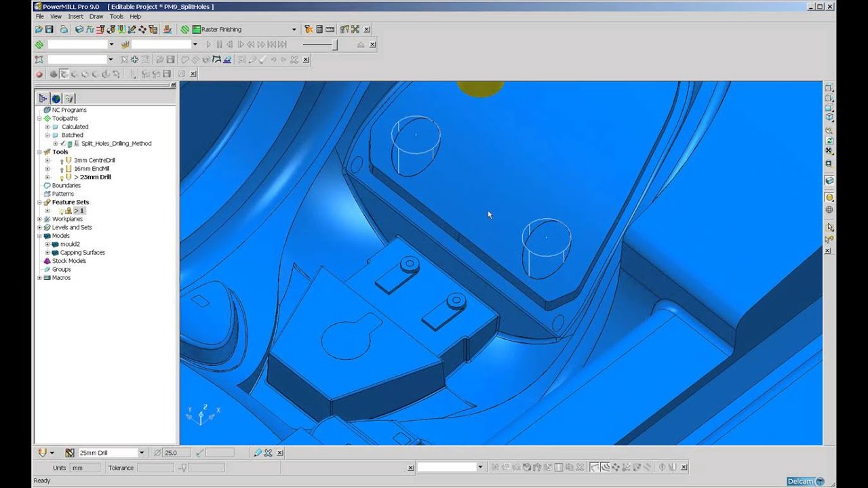This screenshot has height=488, width=868.
Task: Click the eject simulation icon
Action: tap(361, 45)
